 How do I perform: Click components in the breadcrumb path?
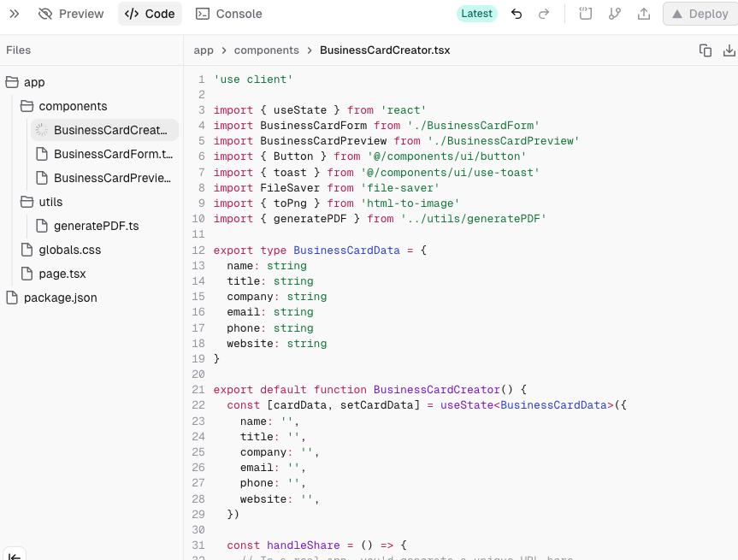click(266, 50)
